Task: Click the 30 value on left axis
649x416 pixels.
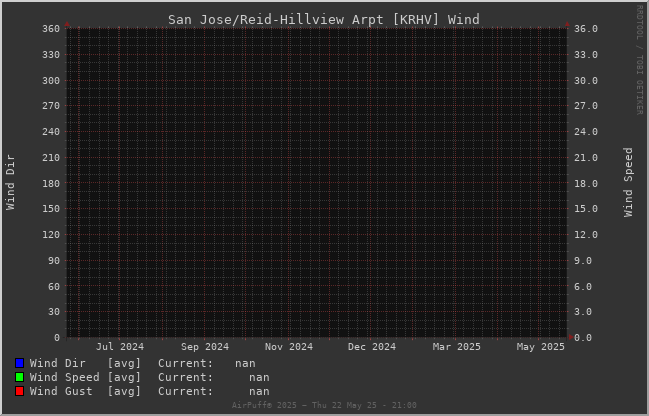Action: click(x=54, y=312)
